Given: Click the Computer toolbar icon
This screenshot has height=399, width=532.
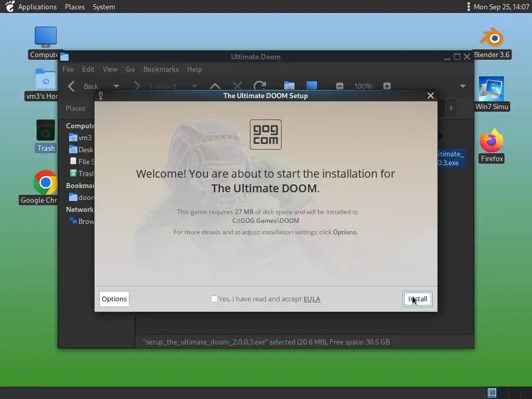Looking at the screenshot, I should (312, 86).
